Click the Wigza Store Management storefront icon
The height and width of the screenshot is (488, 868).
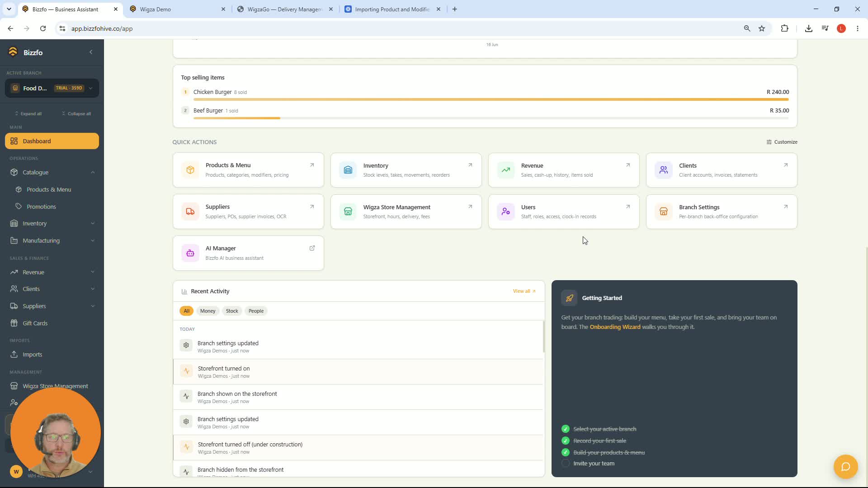(348, 211)
